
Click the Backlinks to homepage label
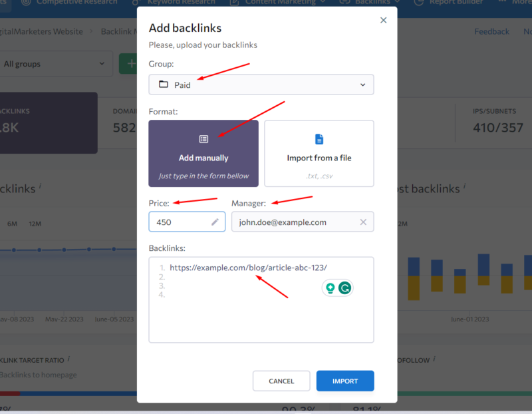point(39,375)
